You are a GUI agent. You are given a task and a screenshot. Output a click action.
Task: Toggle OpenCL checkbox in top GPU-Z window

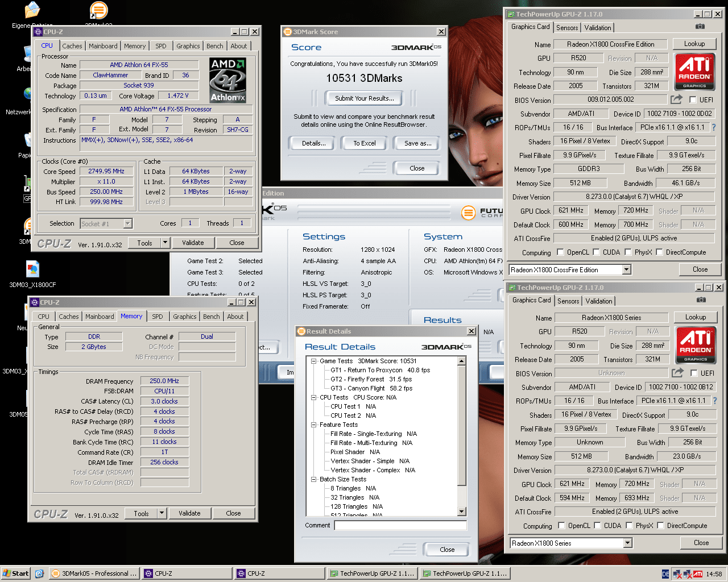coord(561,252)
